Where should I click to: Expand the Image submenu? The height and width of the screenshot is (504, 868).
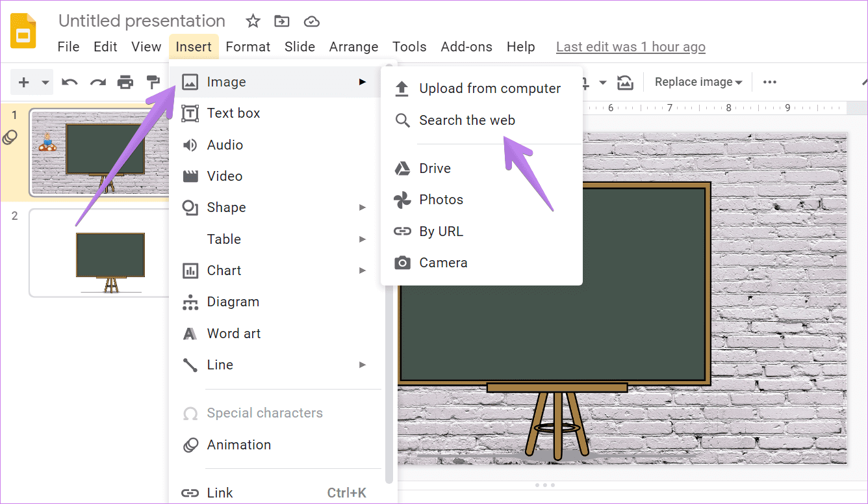[275, 82]
